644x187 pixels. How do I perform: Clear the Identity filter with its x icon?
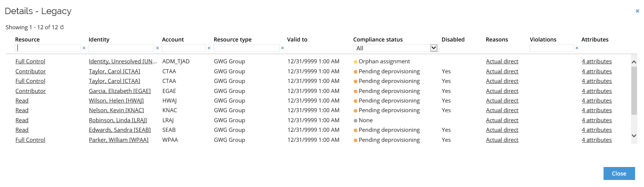157,48
